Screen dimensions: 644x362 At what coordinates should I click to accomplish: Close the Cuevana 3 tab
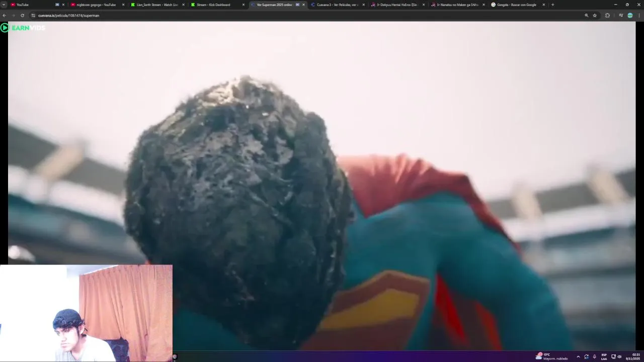pyautogui.click(x=364, y=5)
